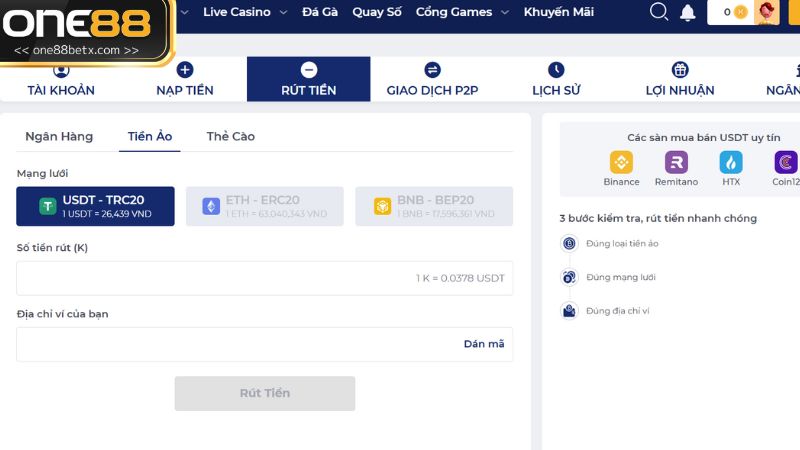Open the Lịch Sử history section
This screenshot has height=450, width=800.
[x=556, y=80]
